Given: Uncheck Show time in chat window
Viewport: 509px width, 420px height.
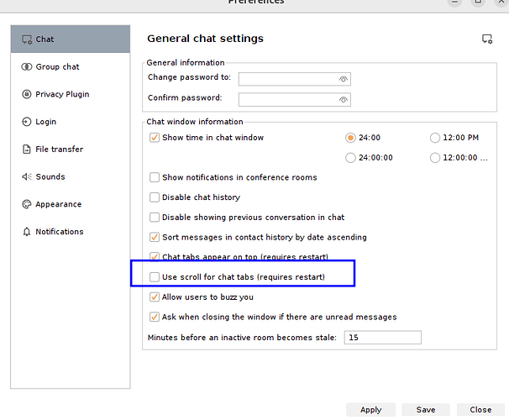Looking at the screenshot, I should [x=155, y=138].
